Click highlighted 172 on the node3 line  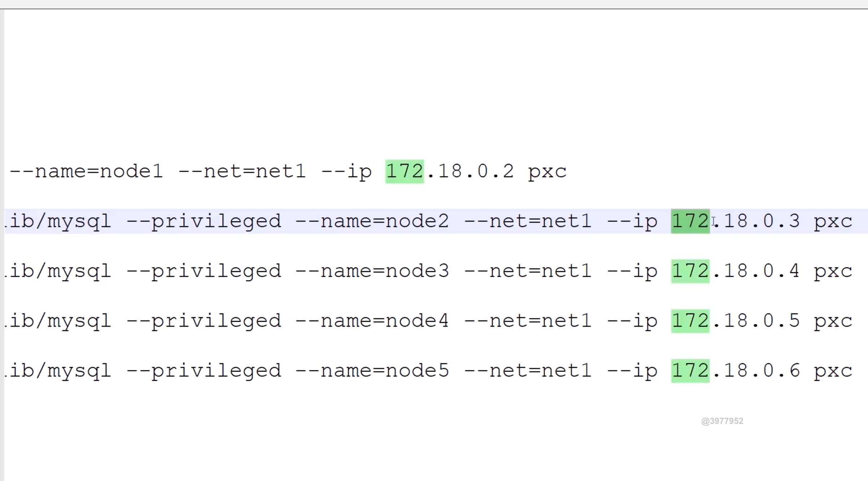[690, 271]
